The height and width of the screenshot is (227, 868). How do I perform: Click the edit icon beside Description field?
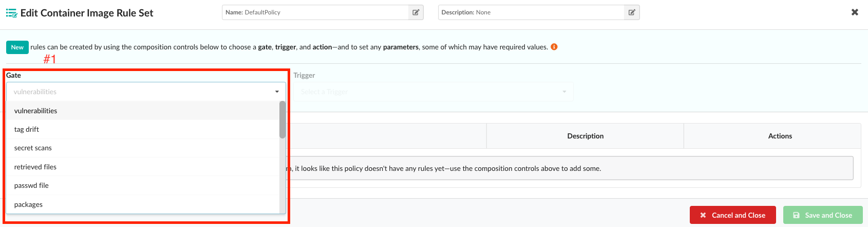632,12
